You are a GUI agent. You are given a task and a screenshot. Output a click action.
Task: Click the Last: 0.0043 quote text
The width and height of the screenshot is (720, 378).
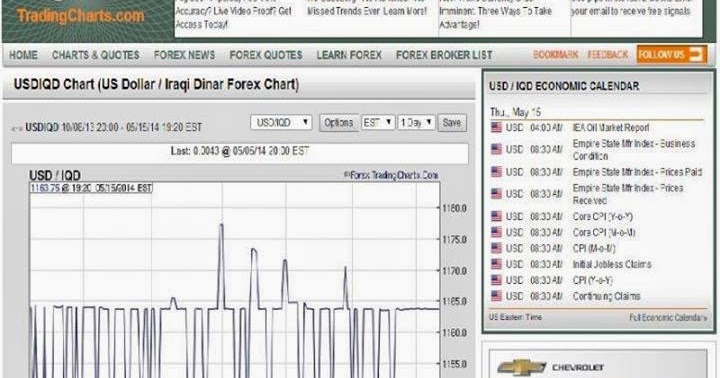[x=240, y=151]
